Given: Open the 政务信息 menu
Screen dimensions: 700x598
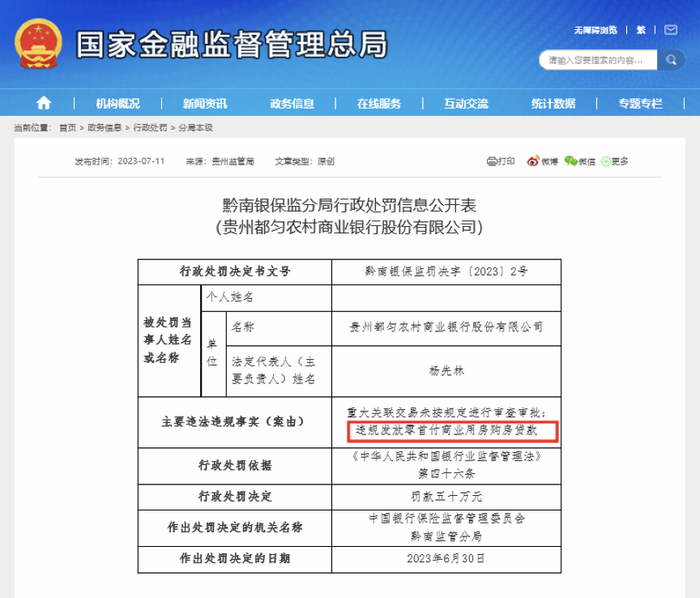Looking at the screenshot, I should tap(292, 104).
